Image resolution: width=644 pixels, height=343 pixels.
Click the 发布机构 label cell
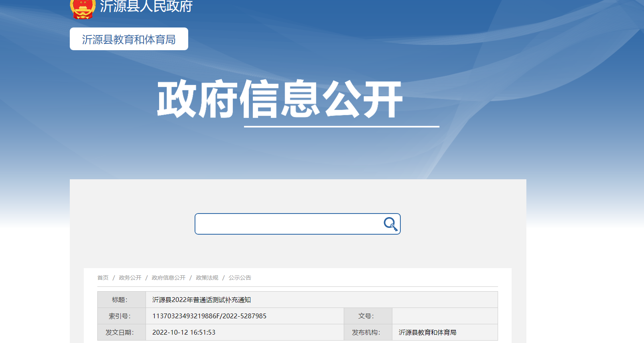(x=366, y=332)
